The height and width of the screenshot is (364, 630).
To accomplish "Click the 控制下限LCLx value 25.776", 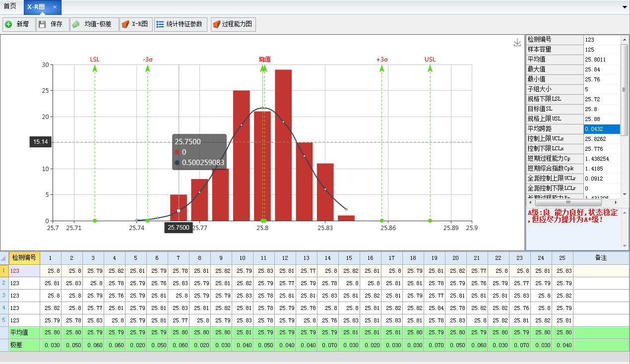I will coord(602,149).
